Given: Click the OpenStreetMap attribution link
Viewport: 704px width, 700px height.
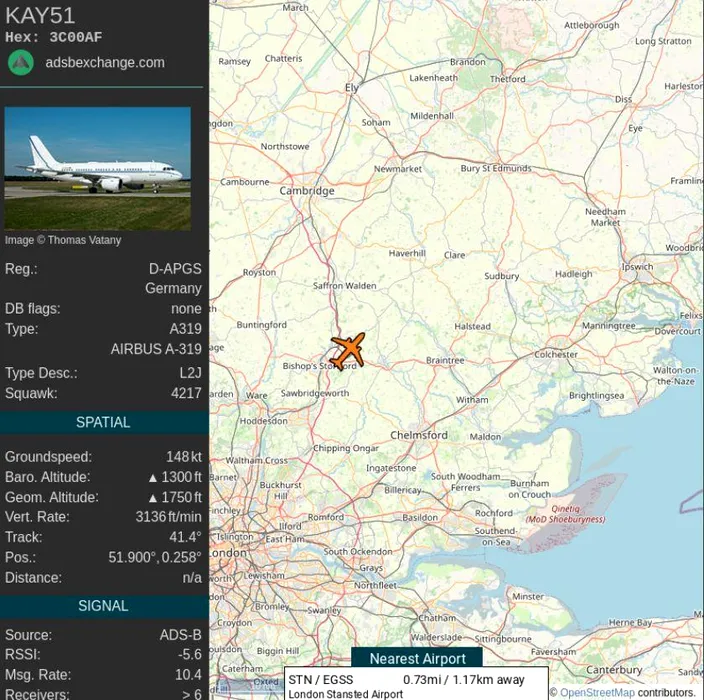Looking at the screenshot, I should coord(597,692).
